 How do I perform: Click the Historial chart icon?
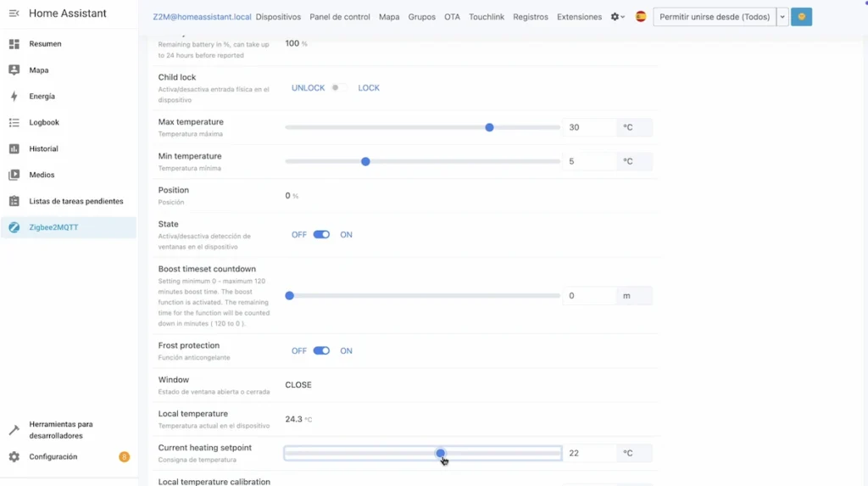(x=14, y=149)
